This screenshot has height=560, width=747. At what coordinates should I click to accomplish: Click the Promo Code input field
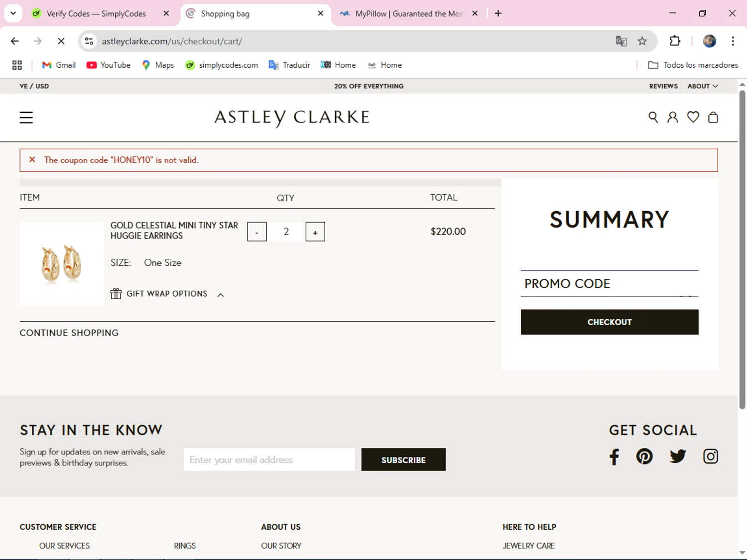[610, 284]
